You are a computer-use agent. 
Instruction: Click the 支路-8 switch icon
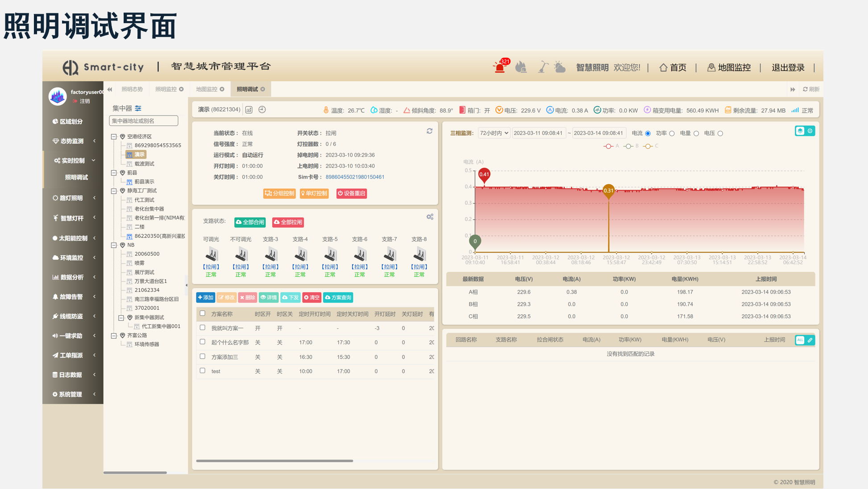[419, 255]
